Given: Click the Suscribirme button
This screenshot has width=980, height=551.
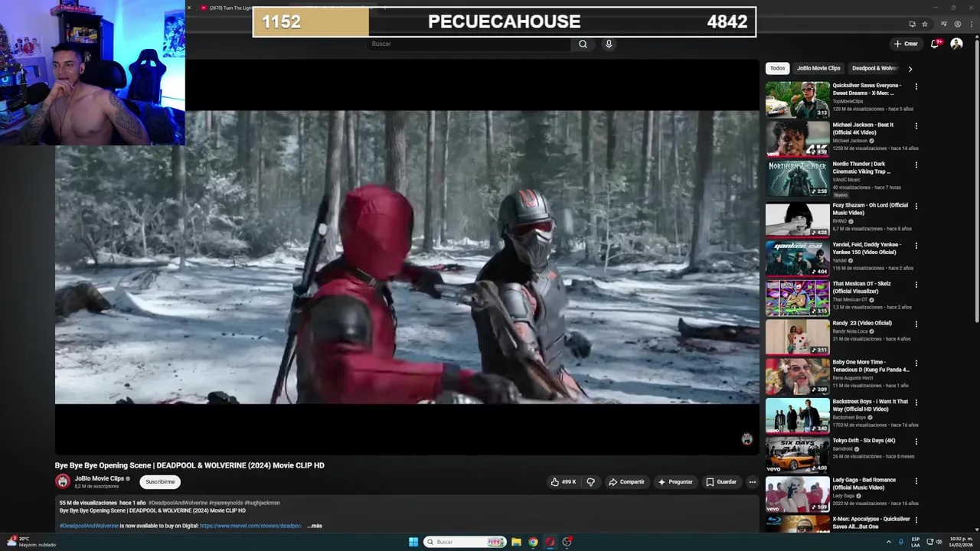Looking at the screenshot, I should pyautogui.click(x=160, y=481).
